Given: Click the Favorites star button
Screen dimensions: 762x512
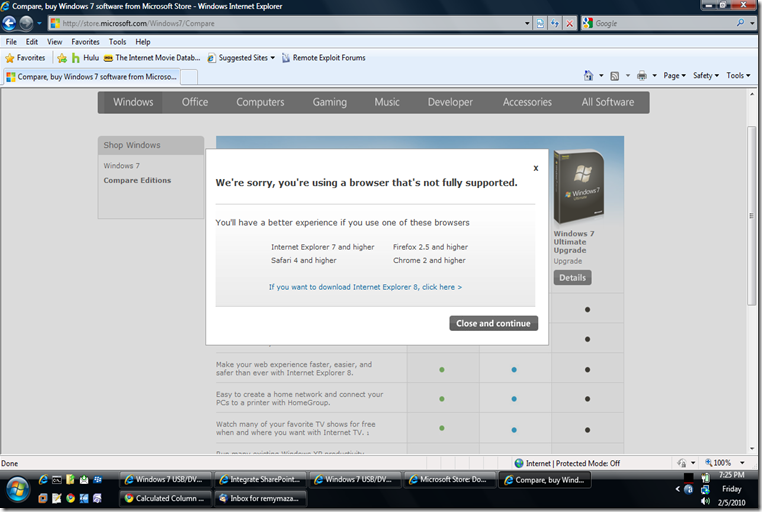Looking at the screenshot, I should pyautogui.click(x=25, y=58).
